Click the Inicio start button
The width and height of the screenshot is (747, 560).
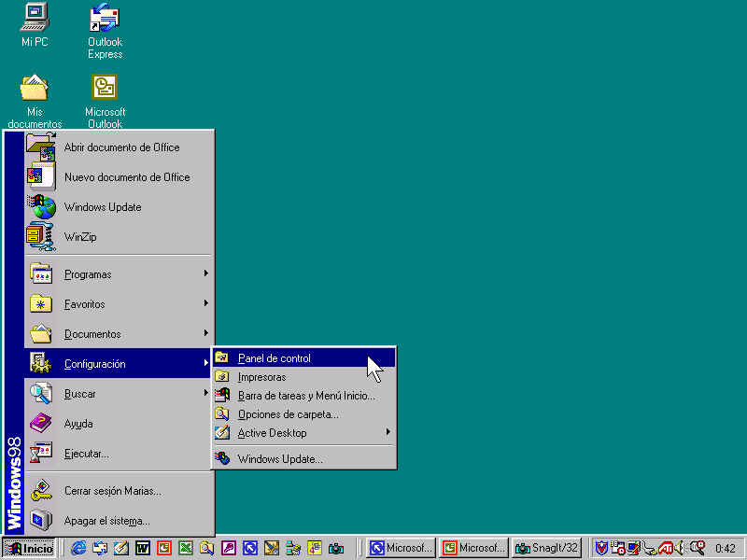pyautogui.click(x=31, y=548)
